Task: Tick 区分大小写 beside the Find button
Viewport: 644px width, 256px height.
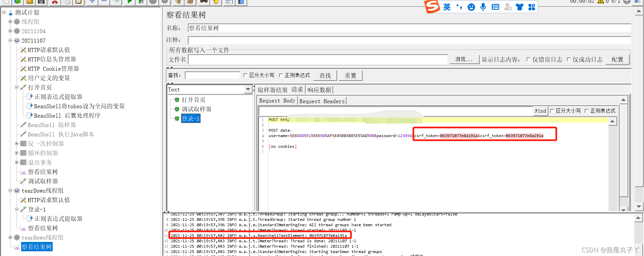Action: [552, 111]
